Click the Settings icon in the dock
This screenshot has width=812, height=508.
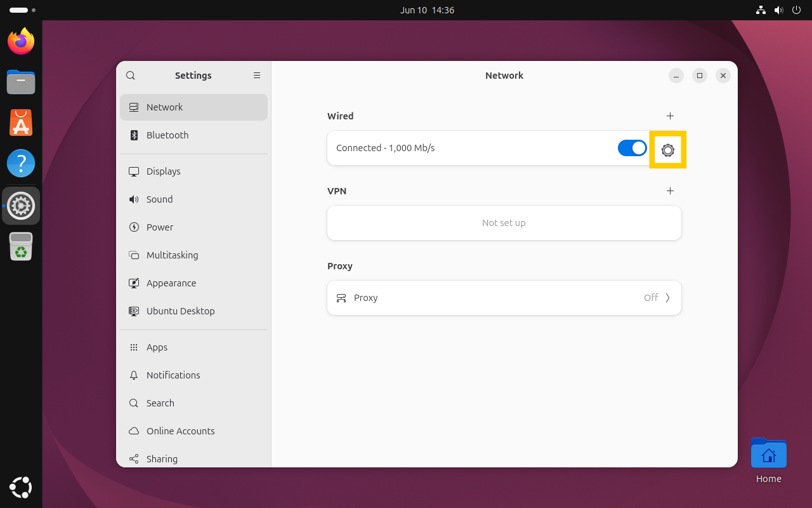click(21, 206)
